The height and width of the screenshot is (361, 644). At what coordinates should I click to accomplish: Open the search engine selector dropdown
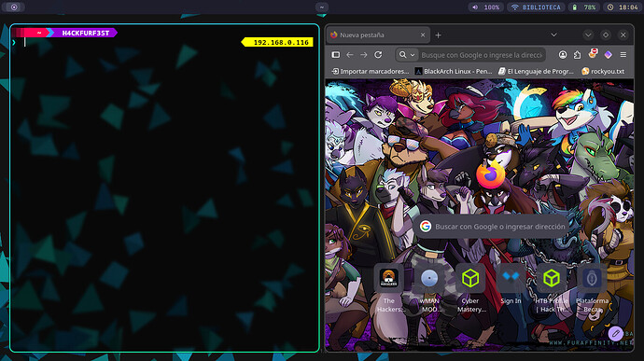(x=407, y=55)
